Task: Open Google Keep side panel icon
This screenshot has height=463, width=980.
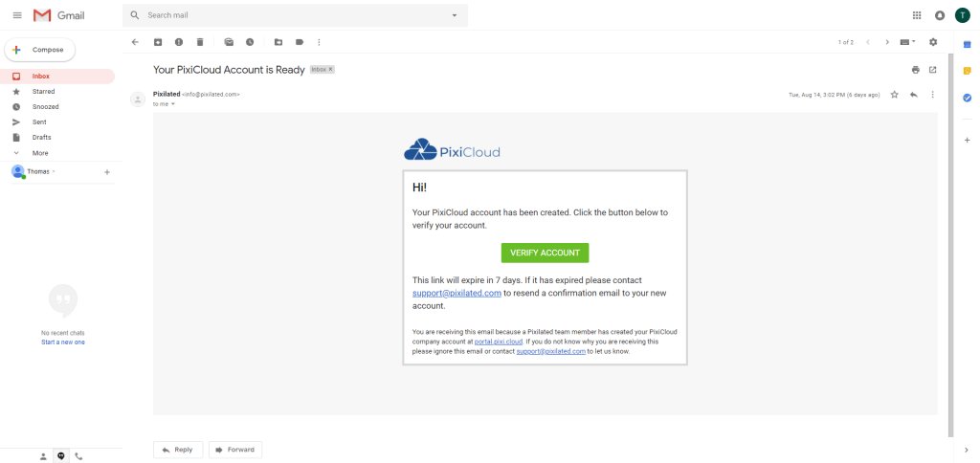Action: point(967,71)
